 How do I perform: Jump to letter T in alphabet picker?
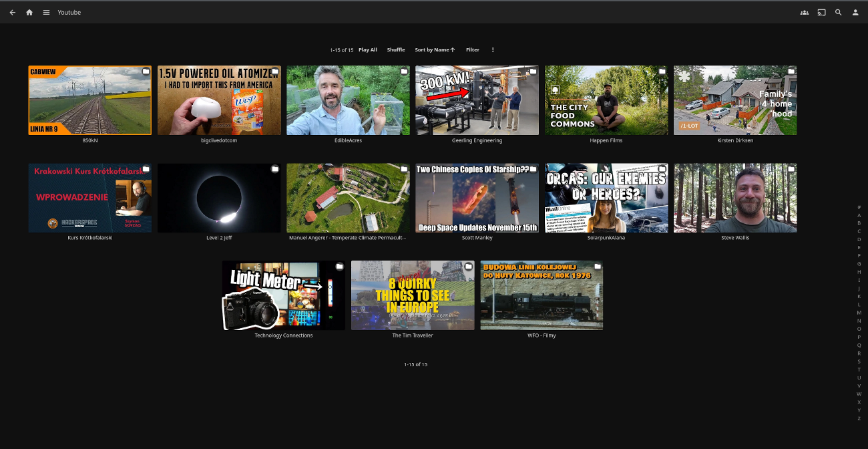[x=859, y=369]
